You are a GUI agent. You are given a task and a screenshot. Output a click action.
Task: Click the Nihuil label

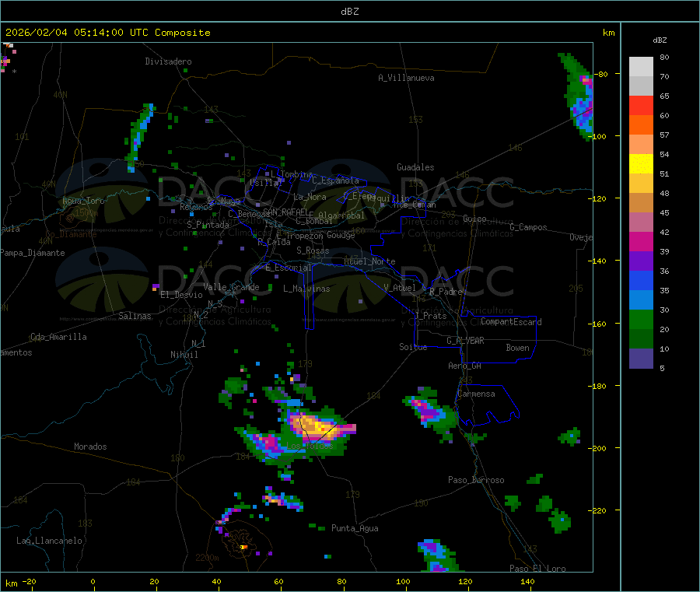pyautogui.click(x=184, y=355)
